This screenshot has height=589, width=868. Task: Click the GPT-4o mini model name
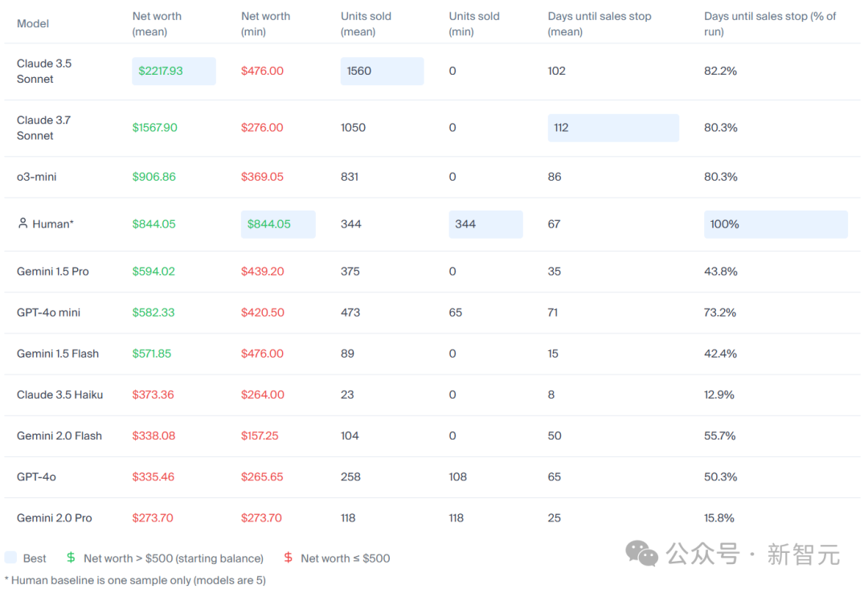(48, 313)
